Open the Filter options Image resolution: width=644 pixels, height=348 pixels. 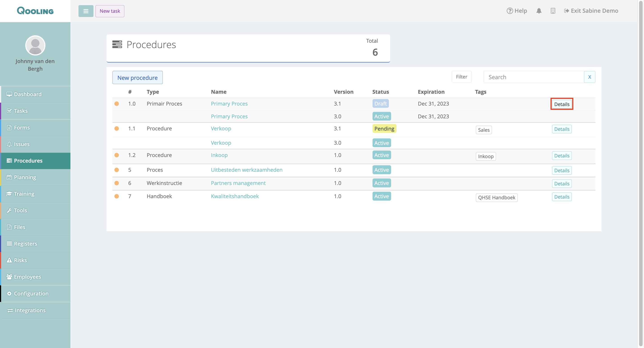point(461,77)
